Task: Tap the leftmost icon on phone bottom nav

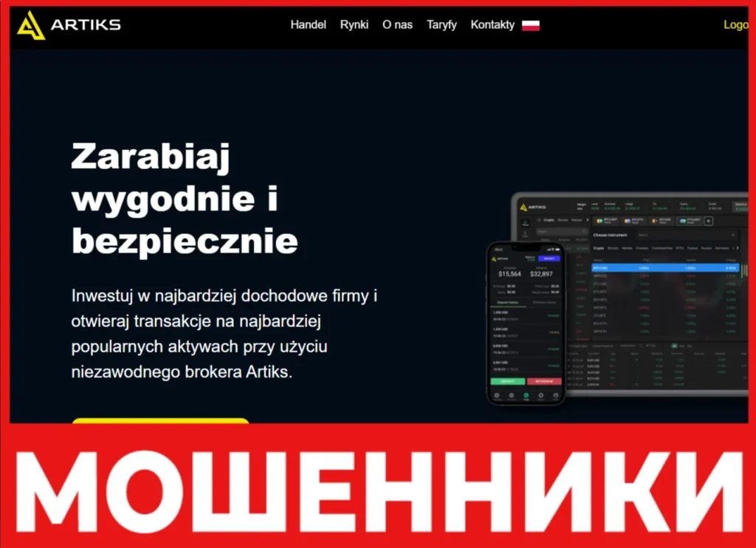Action: (498, 394)
